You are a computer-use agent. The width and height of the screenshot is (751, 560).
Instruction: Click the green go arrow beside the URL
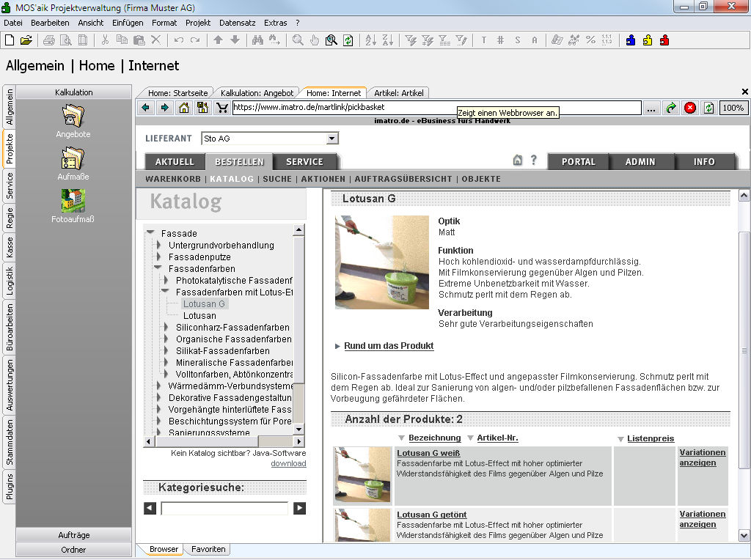pos(671,108)
